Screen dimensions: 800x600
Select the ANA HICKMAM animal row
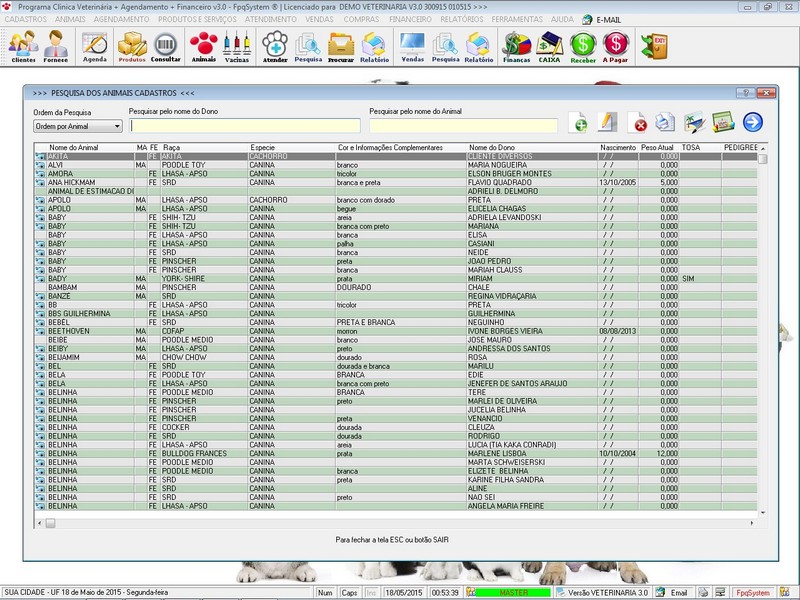pos(396,182)
